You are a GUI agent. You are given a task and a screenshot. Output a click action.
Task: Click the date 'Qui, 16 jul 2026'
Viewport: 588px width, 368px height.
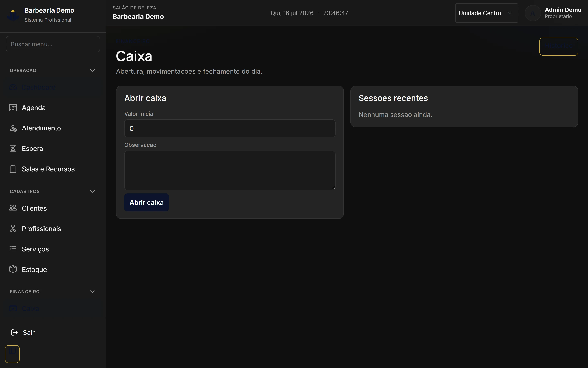[292, 13]
